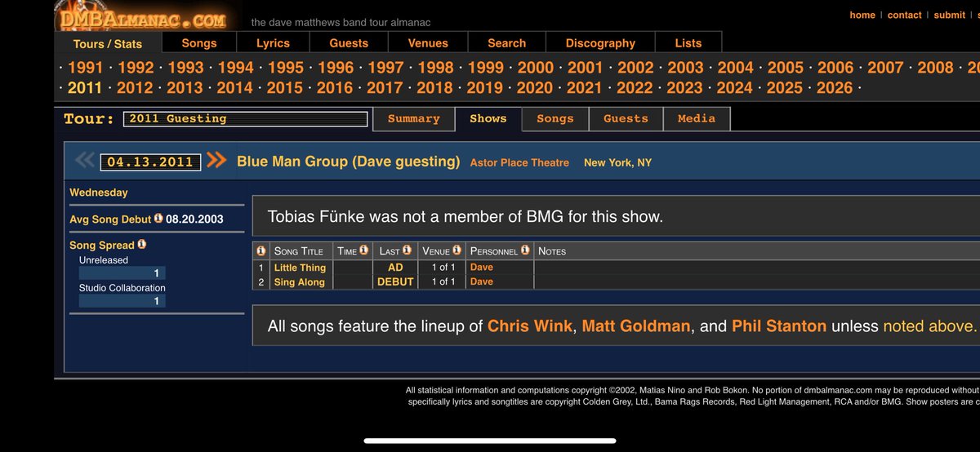Switch to the Media tab
The width and height of the screenshot is (980, 452).
click(697, 119)
